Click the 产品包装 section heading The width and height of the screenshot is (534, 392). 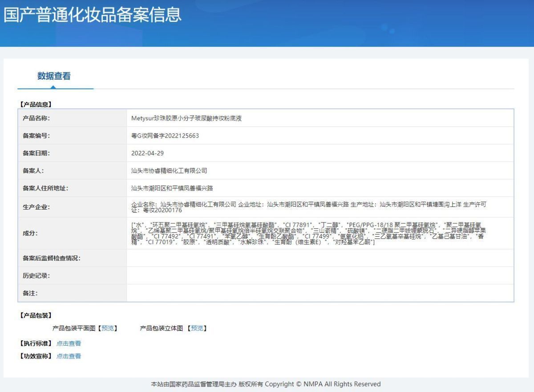point(36,315)
